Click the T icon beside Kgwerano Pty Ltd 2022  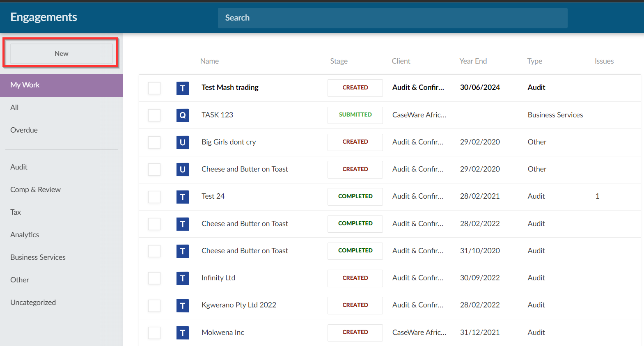pos(183,305)
